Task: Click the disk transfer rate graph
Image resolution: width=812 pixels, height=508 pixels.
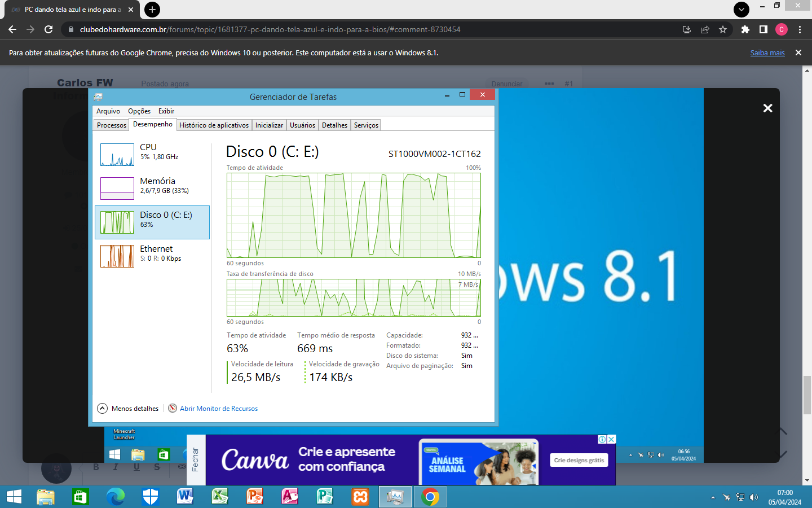Action: point(354,297)
